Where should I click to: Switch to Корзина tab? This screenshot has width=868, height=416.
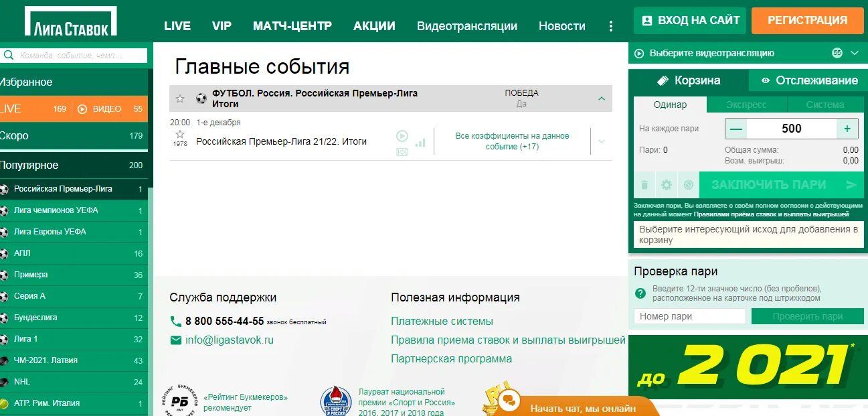(688, 80)
